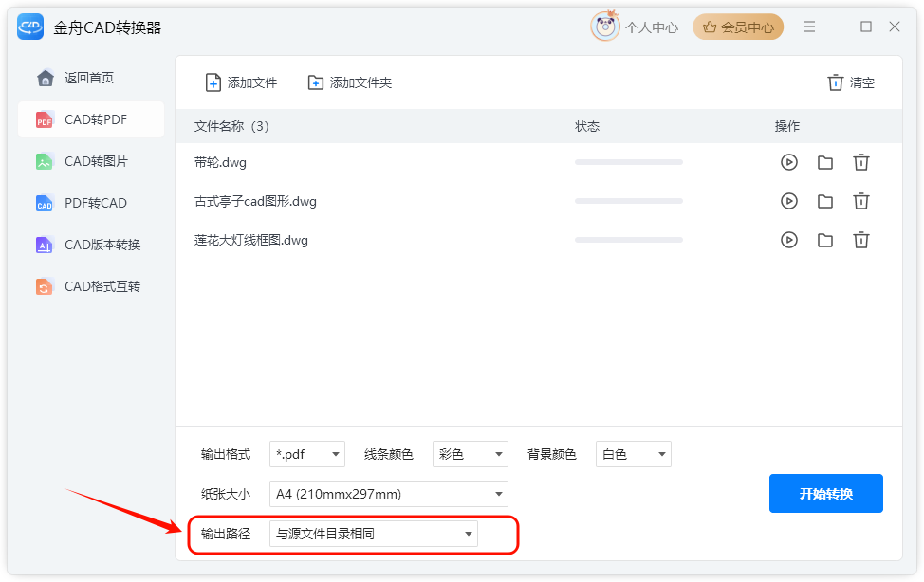Click progress bar of 莲花大灯线框图.dwg
The width and height of the screenshot is (924, 582).
[x=629, y=240]
